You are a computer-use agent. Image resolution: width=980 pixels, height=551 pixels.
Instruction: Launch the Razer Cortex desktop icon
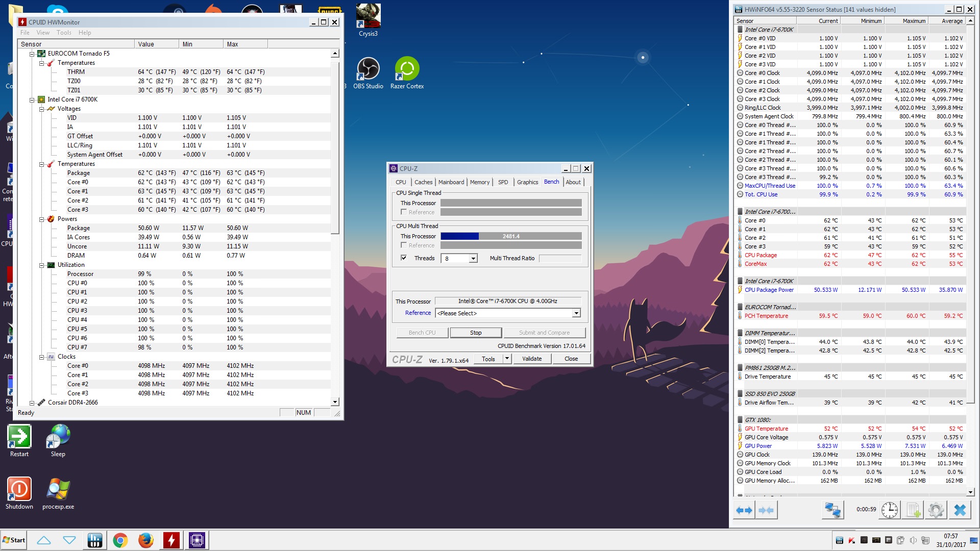407,73
